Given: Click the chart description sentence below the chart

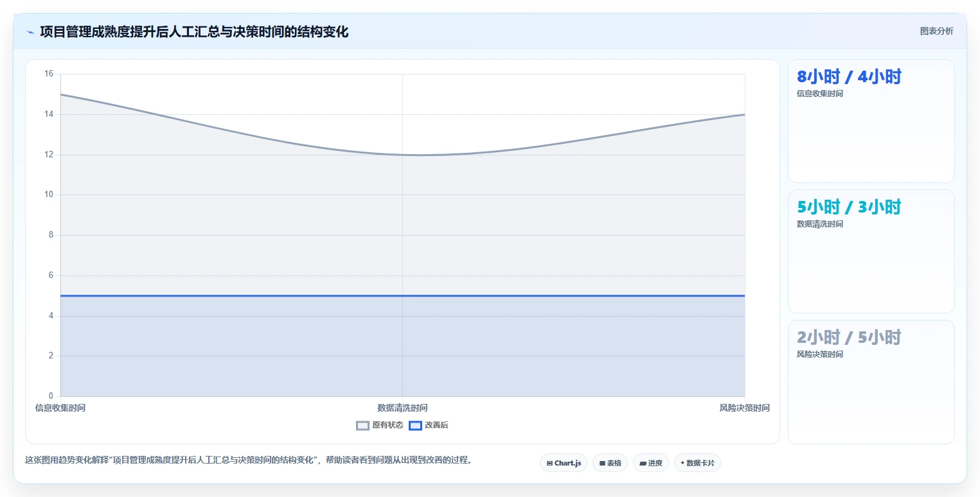Looking at the screenshot, I should pyautogui.click(x=249, y=460).
